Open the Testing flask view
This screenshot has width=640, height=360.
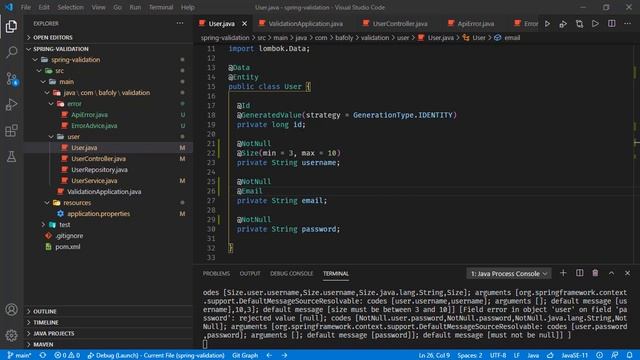(11, 156)
